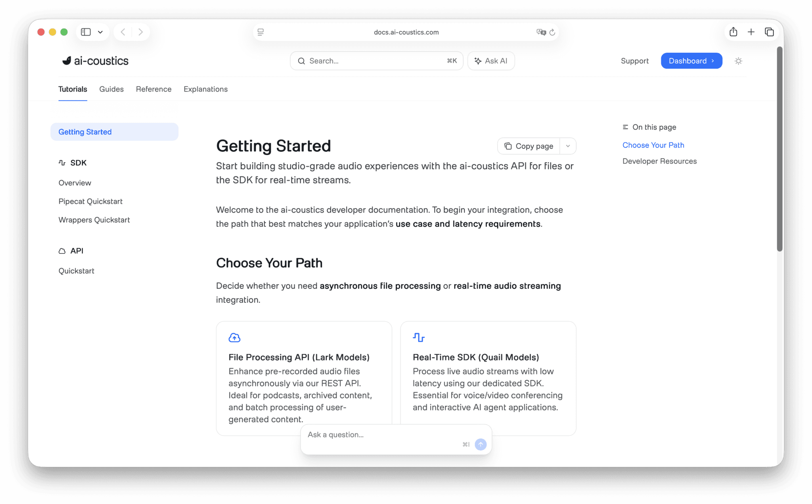Open Pipecat Quickstart in sidebar
Image resolution: width=812 pixels, height=504 pixels.
click(90, 201)
